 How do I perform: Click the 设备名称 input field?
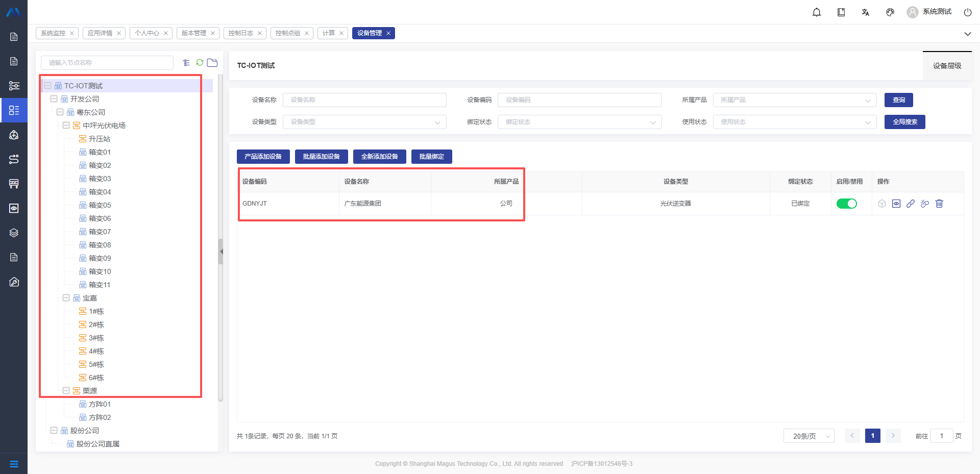coord(364,100)
